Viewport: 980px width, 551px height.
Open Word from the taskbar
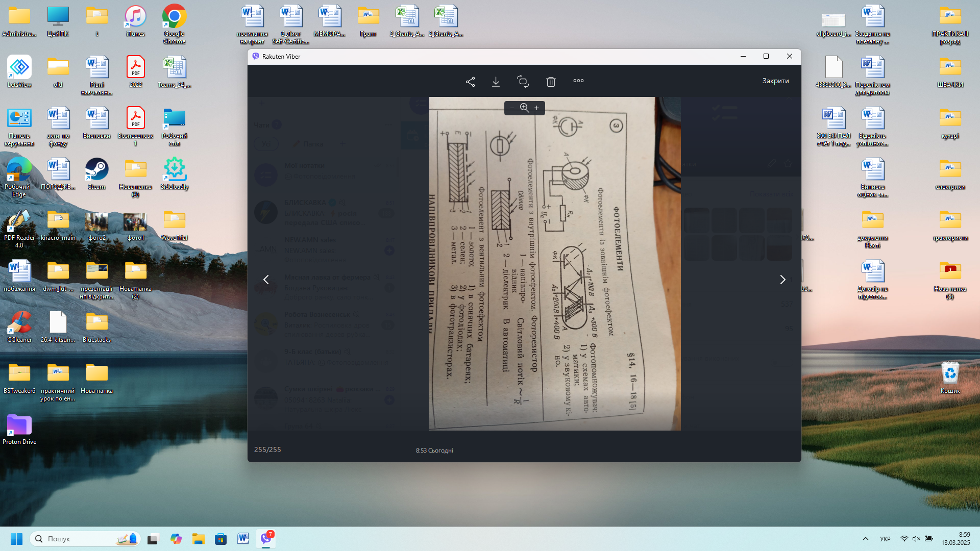pyautogui.click(x=243, y=539)
